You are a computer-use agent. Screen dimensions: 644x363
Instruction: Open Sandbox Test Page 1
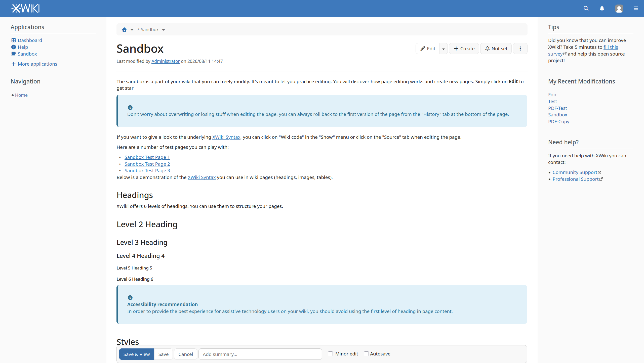click(147, 157)
